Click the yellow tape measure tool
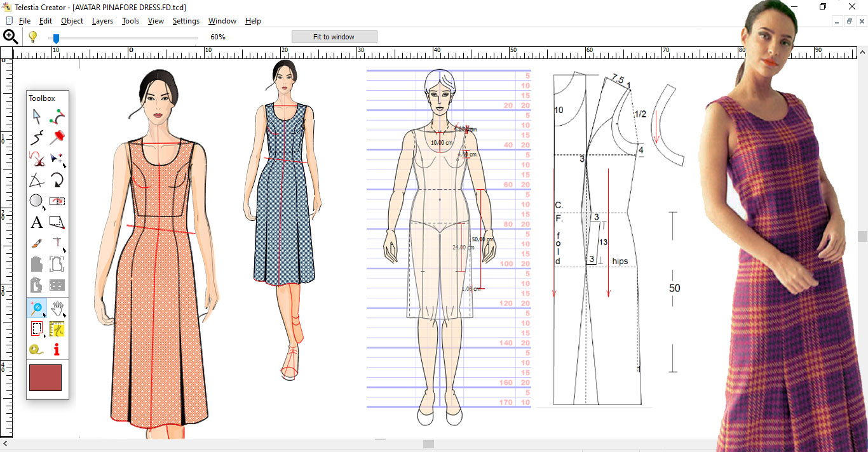The image size is (868, 452). (37, 350)
